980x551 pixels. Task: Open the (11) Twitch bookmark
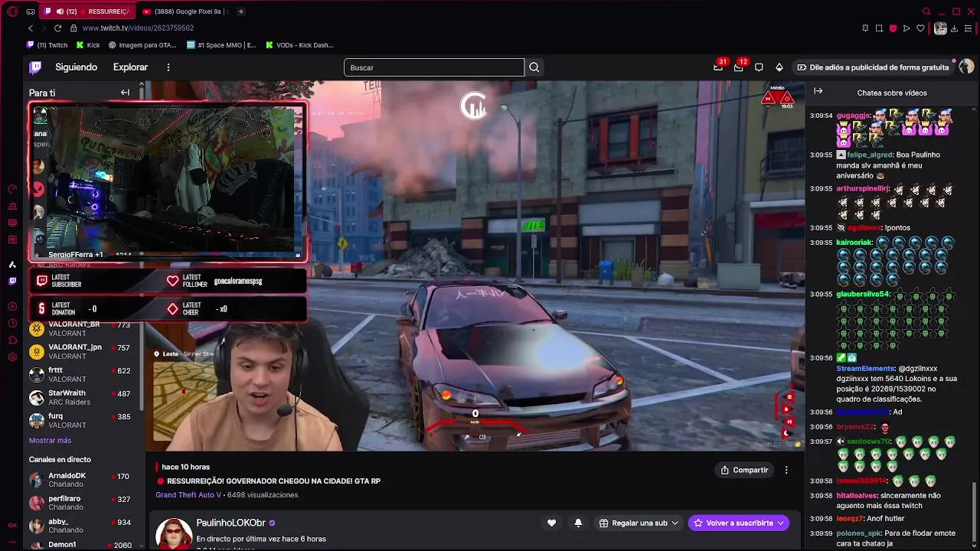click(47, 45)
